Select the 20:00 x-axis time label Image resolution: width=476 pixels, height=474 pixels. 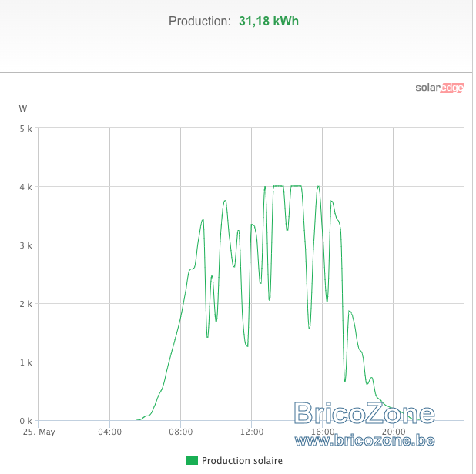click(x=394, y=432)
